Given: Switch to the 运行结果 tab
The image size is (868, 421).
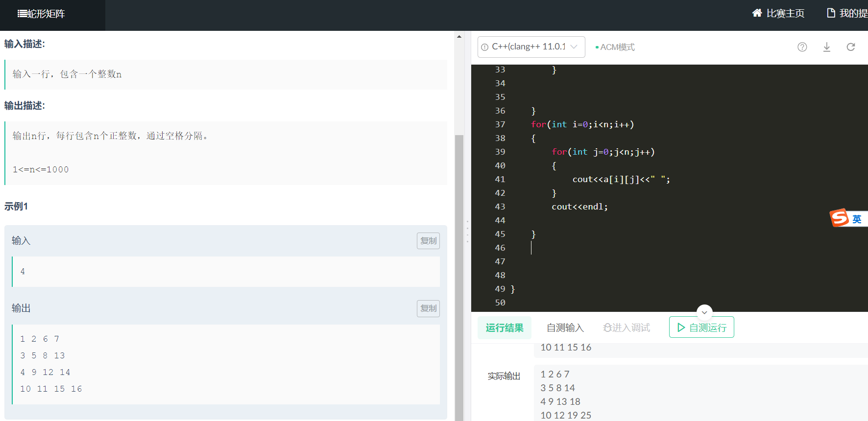Looking at the screenshot, I should point(505,328).
